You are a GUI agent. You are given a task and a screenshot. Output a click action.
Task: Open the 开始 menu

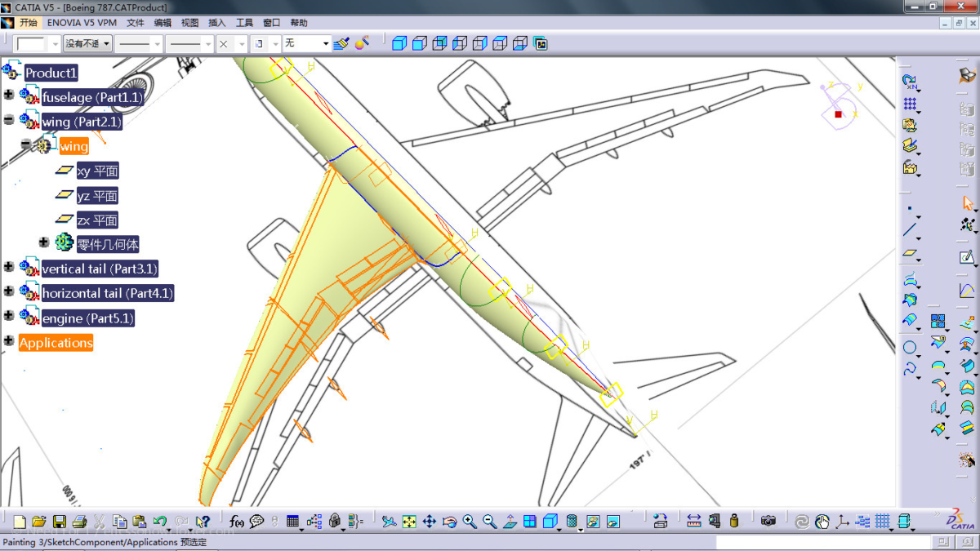point(27,23)
